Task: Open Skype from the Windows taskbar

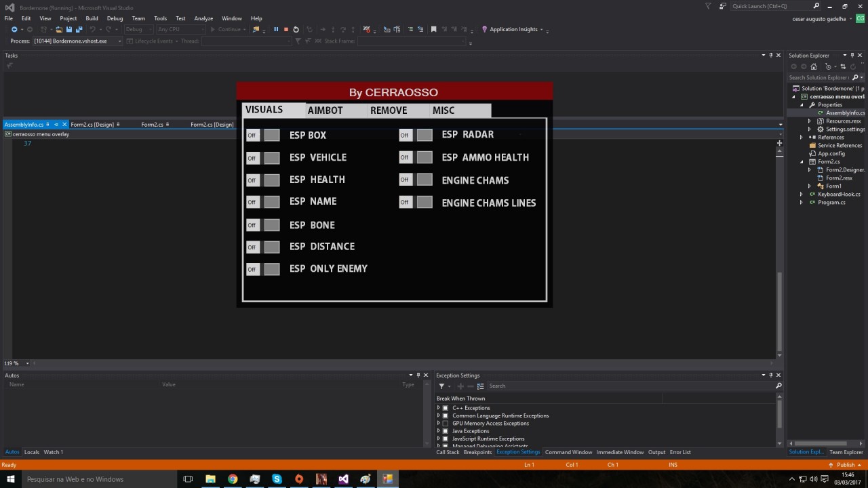Action: click(x=277, y=479)
